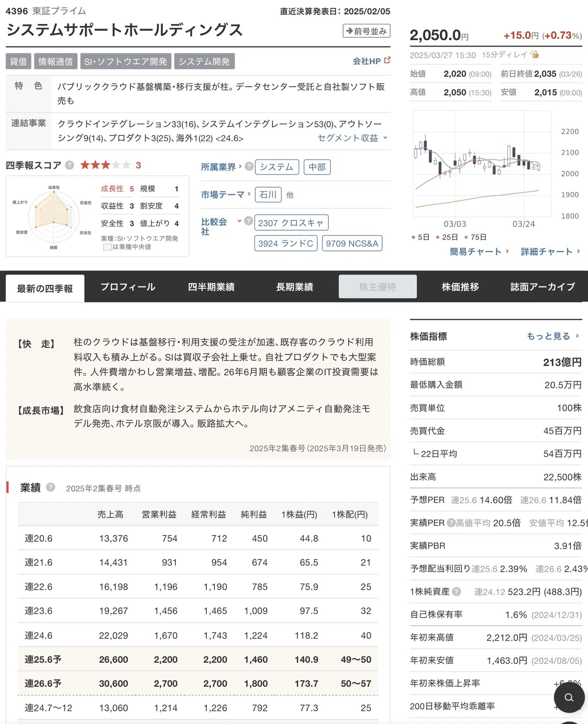Click the stock code 4396

(x=17, y=11)
